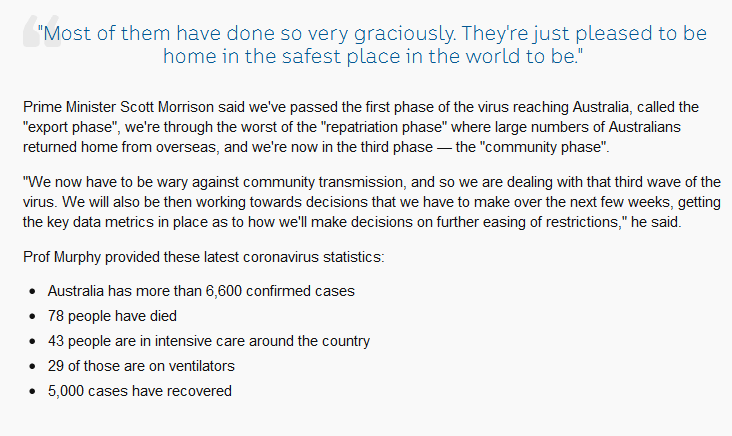Click the words "easing of restrictions"

(x=550, y=222)
